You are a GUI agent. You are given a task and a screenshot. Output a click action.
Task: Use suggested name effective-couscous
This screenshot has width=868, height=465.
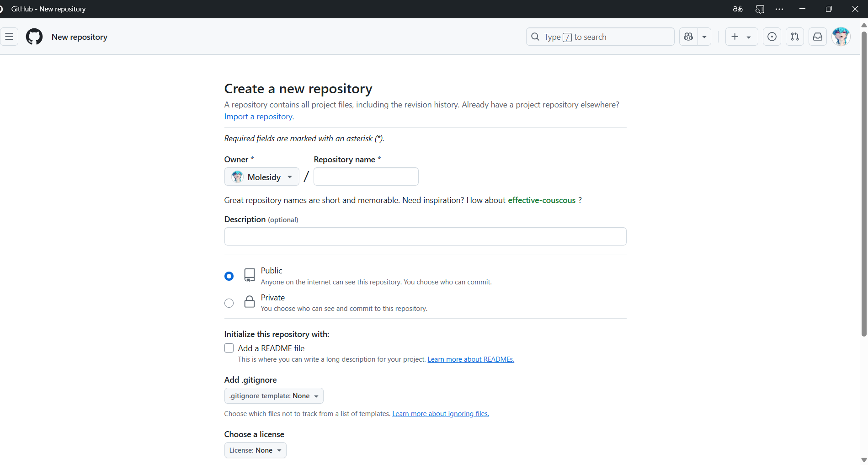pyautogui.click(x=542, y=200)
